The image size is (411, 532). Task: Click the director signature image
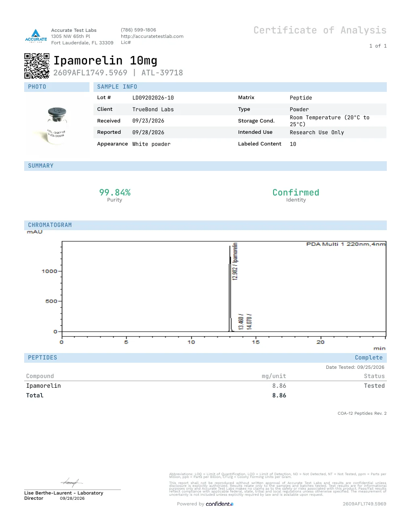pyautogui.click(x=72, y=482)
